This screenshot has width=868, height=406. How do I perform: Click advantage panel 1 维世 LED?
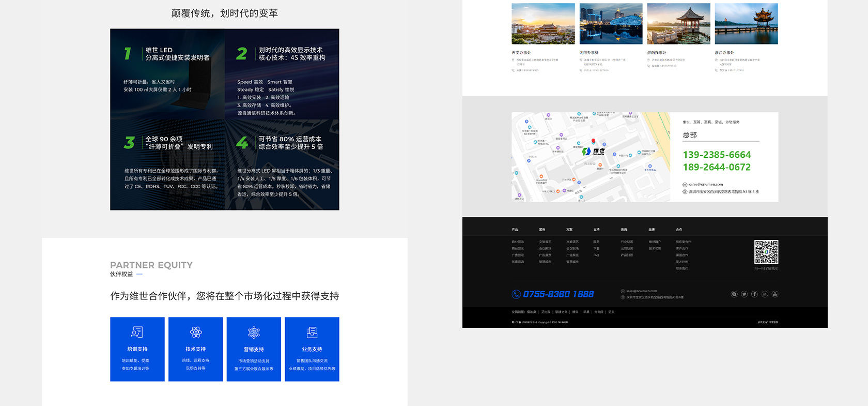[167, 74]
